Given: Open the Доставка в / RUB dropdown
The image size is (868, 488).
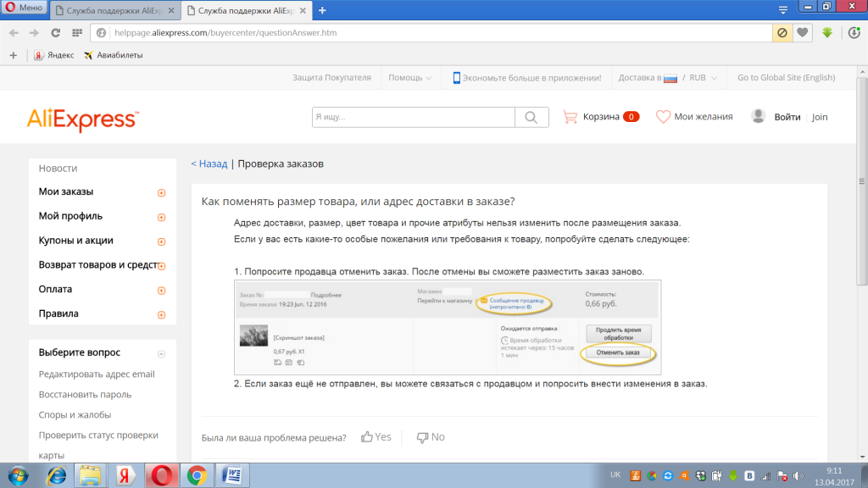Looking at the screenshot, I should (x=668, y=77).
